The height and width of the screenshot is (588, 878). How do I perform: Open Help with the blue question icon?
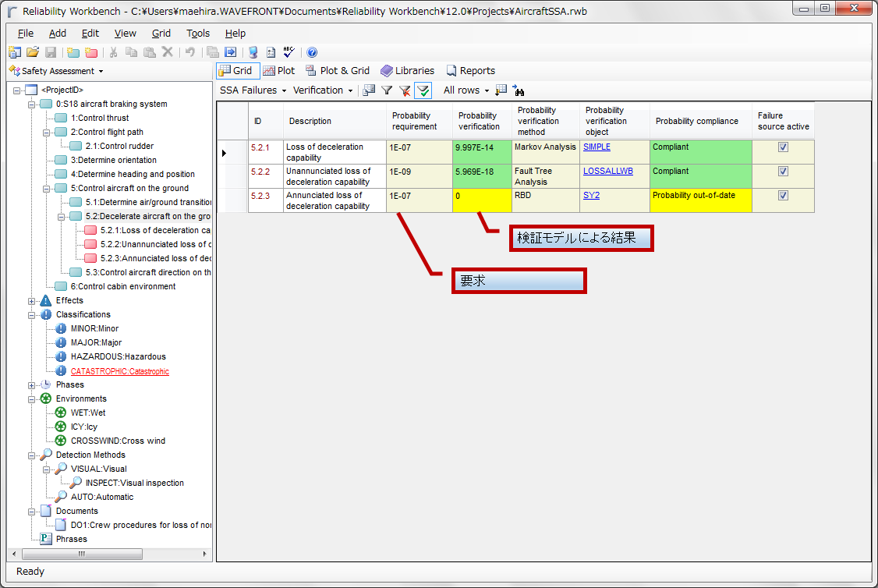pos(312,52)
